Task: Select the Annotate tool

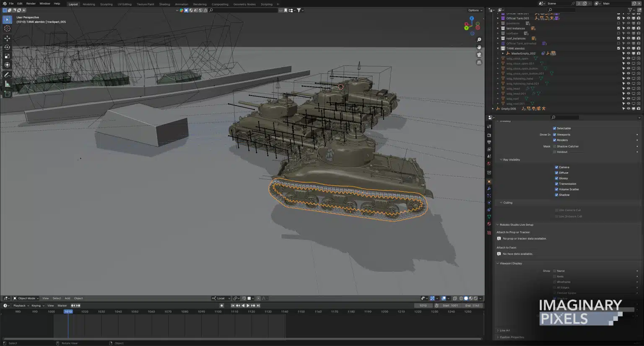Action: point(7,74)
